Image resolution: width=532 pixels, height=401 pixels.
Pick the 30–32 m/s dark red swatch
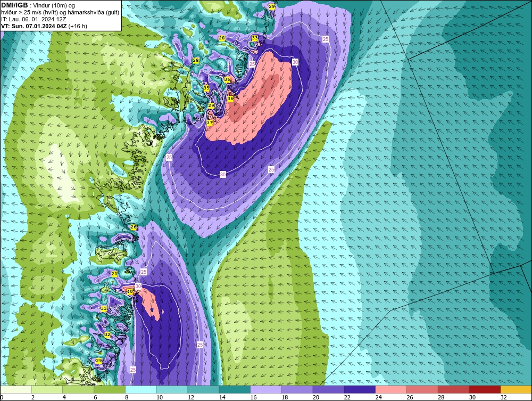click(x=485, y=389)
